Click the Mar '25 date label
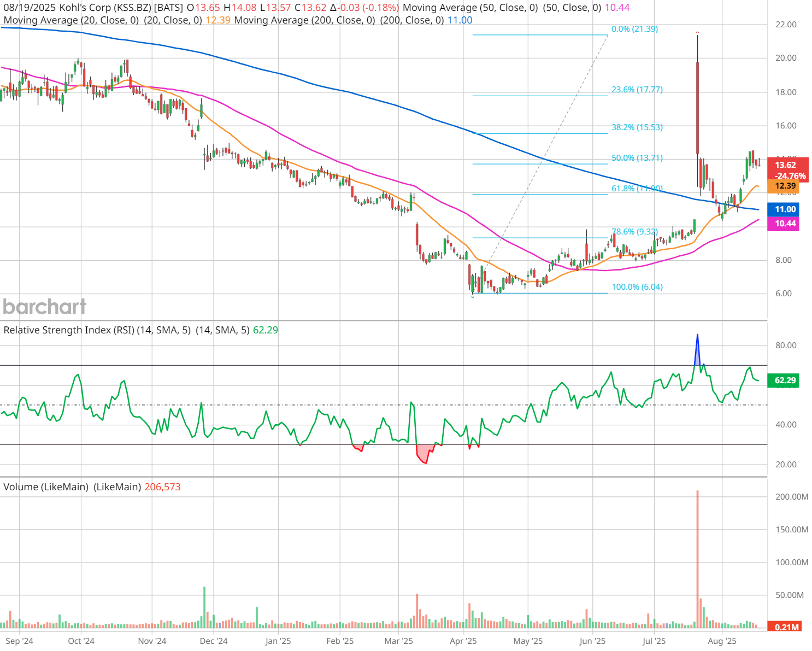Image resolution: width=812 pixels, height=651 pixels. click(x=399, y=641)
